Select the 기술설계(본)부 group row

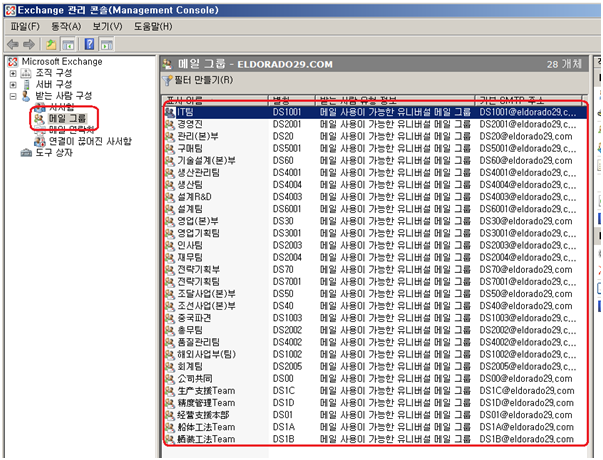375,161
